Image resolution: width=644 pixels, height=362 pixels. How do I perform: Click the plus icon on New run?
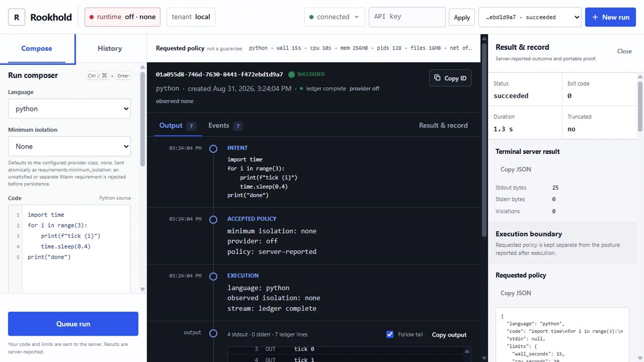[x=595, y=17]
